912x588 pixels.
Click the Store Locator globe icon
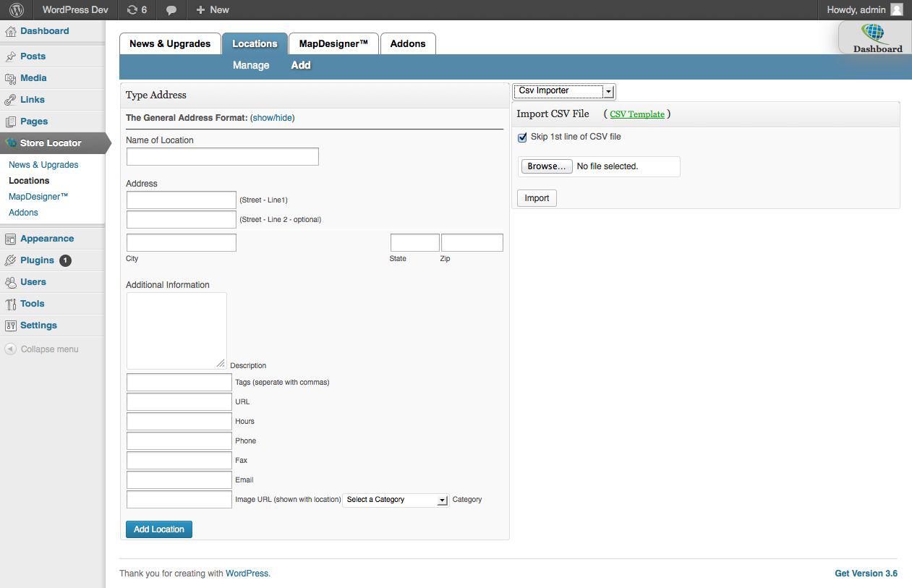[x=10, y=143]
